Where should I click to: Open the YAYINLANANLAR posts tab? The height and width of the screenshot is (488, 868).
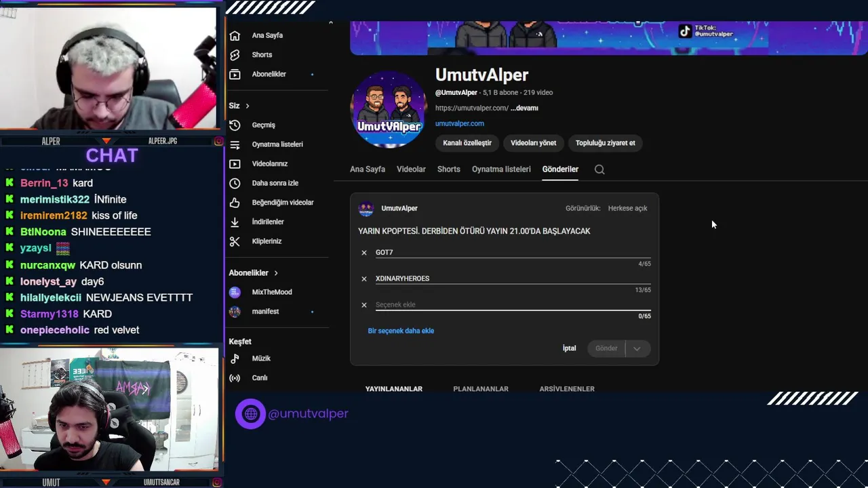394,389
